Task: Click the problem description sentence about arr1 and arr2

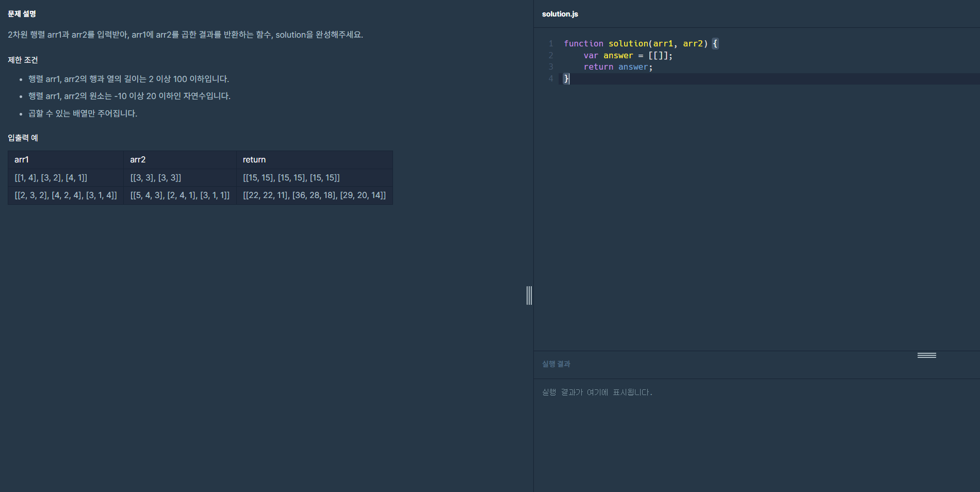Action: (x=185, y=35)
